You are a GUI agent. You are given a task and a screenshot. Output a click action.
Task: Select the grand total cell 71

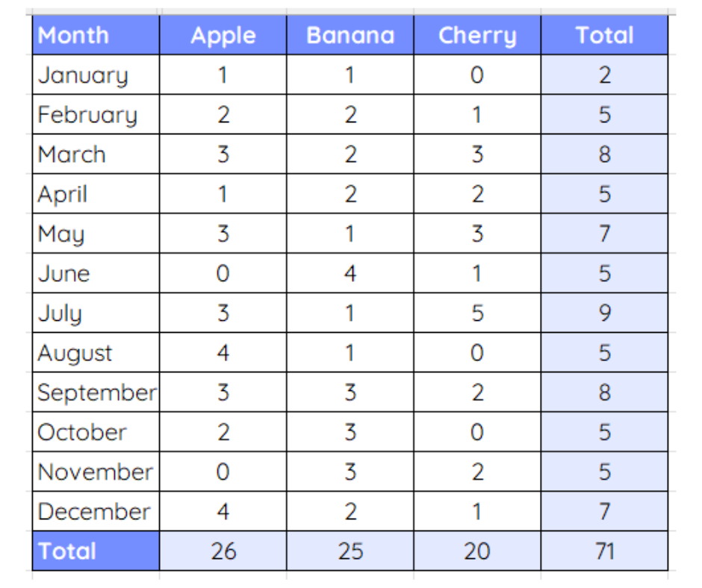coord(604,551)
